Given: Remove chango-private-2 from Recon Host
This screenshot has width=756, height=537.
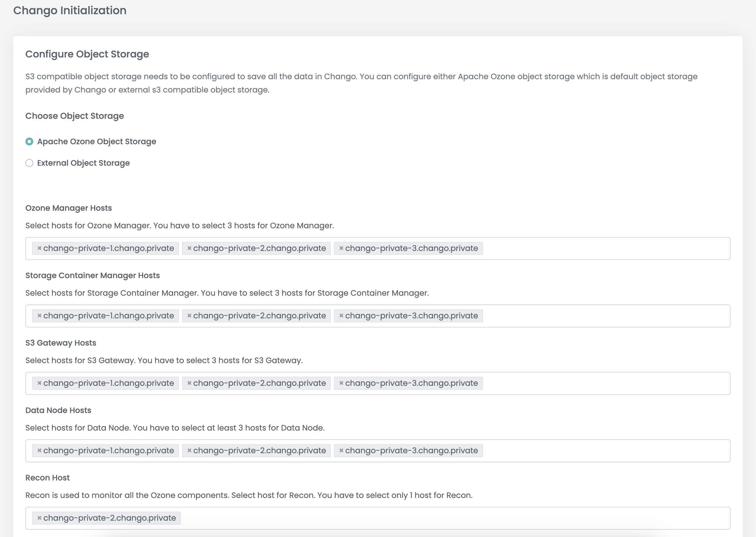Looking at the screenshot, I should (39, 518).
